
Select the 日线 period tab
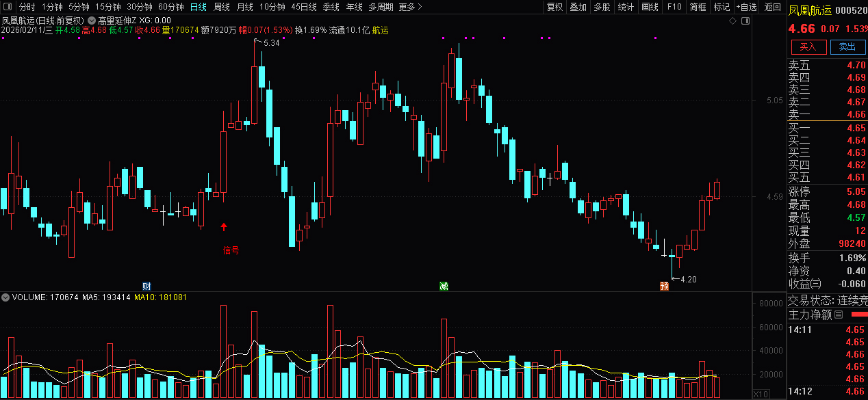tap(199, 7)
